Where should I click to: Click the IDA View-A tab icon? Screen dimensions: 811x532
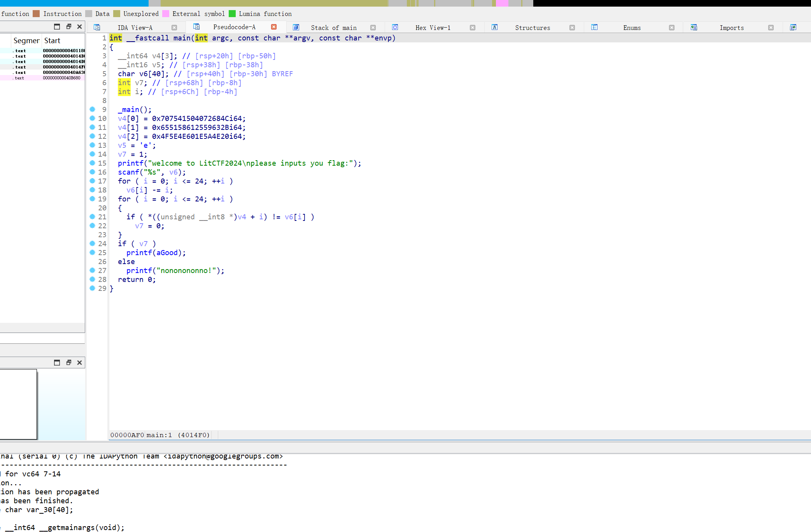click(x=97, y=27)
